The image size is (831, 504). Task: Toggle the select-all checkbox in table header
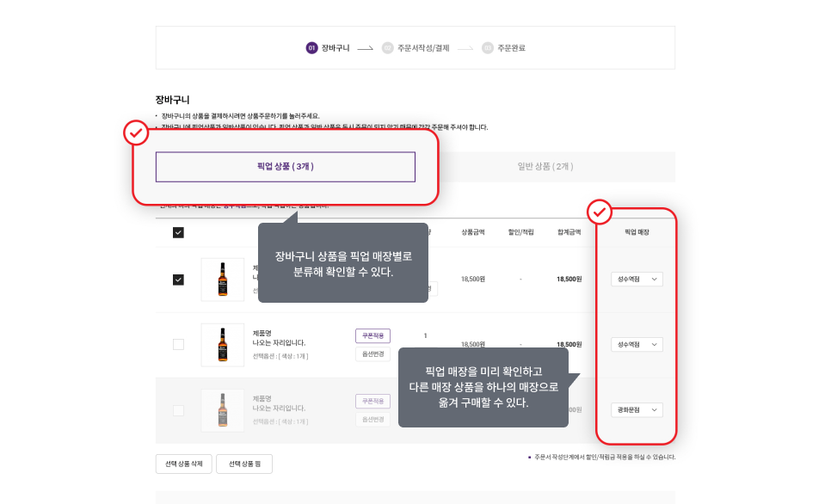pyautogui.click(x=178, y=233)
